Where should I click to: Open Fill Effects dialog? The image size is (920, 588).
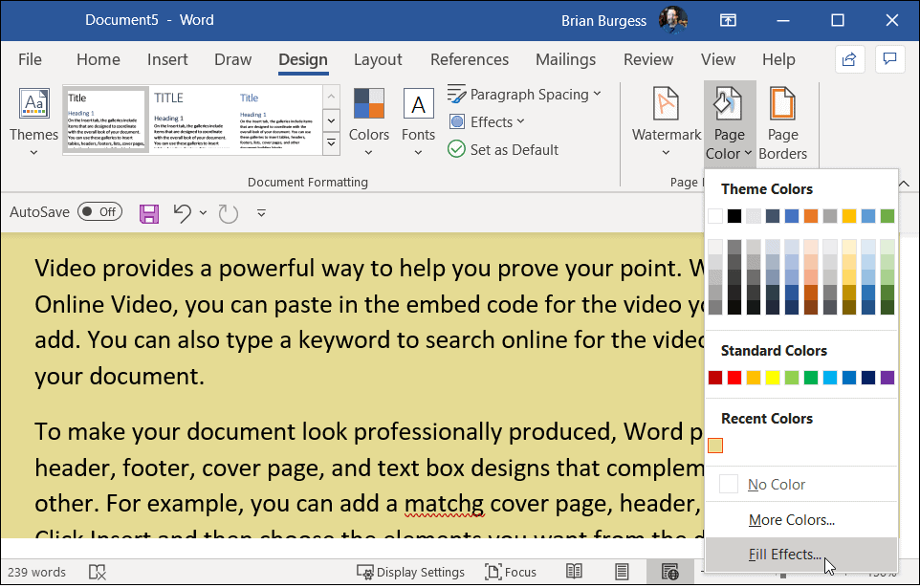(800, 554)
